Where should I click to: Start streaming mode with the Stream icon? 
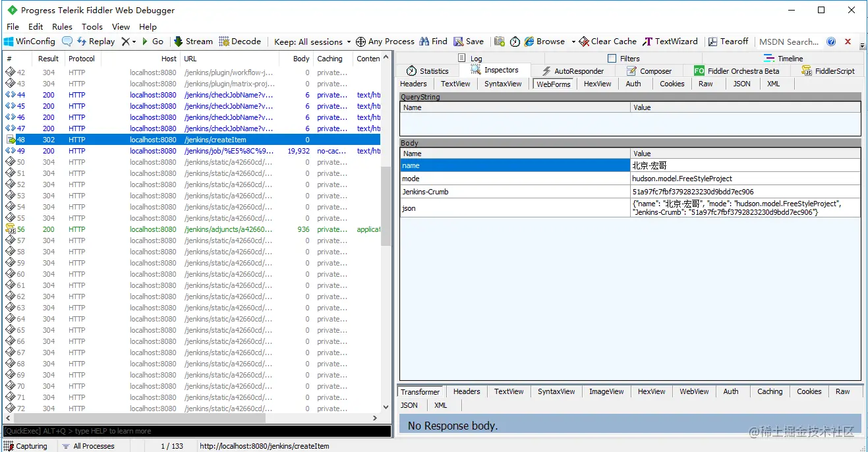coord(193,41)
